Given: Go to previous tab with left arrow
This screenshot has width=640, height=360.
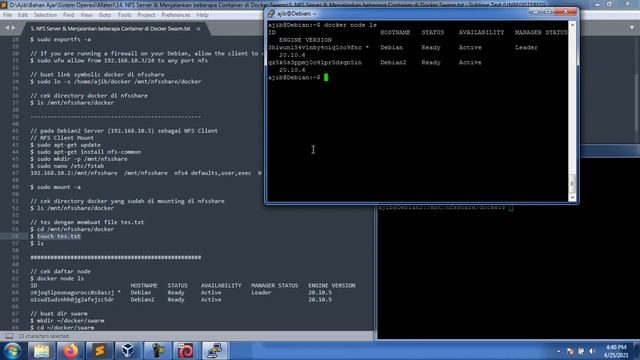Looking at the screenshot, I should (x=7, y=28).
